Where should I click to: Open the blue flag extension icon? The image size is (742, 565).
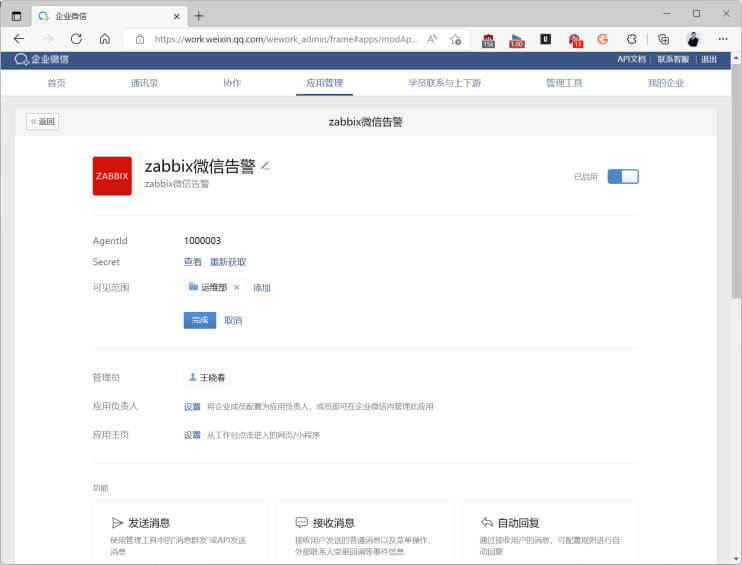pos(517,40)
